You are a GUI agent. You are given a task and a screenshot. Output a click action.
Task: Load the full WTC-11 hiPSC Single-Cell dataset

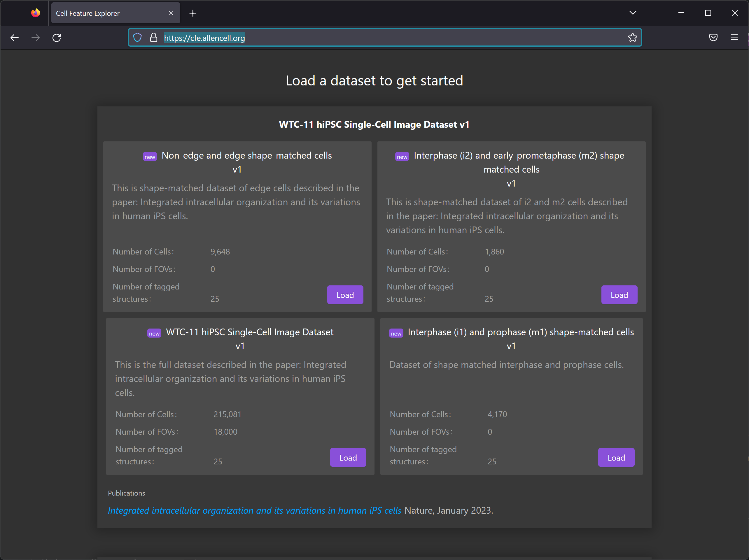tap(348, 457)
